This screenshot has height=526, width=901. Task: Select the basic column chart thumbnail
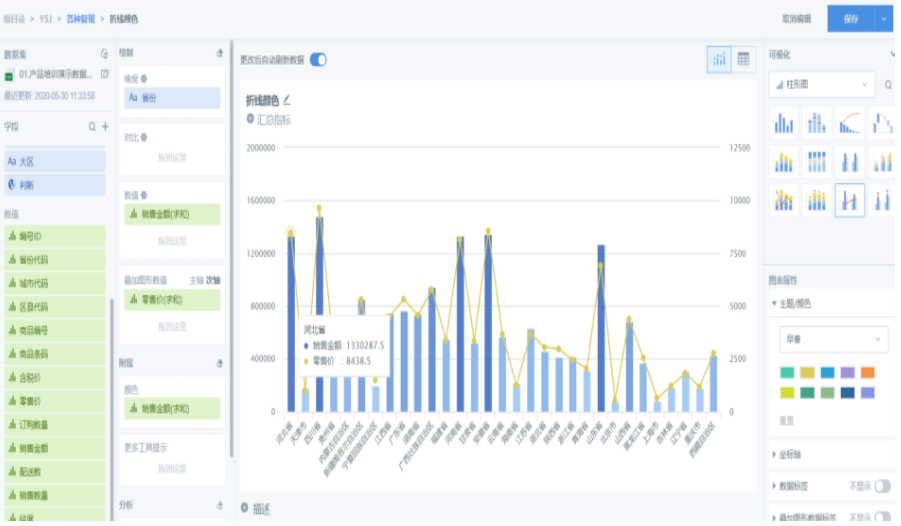tap(783, 122)
